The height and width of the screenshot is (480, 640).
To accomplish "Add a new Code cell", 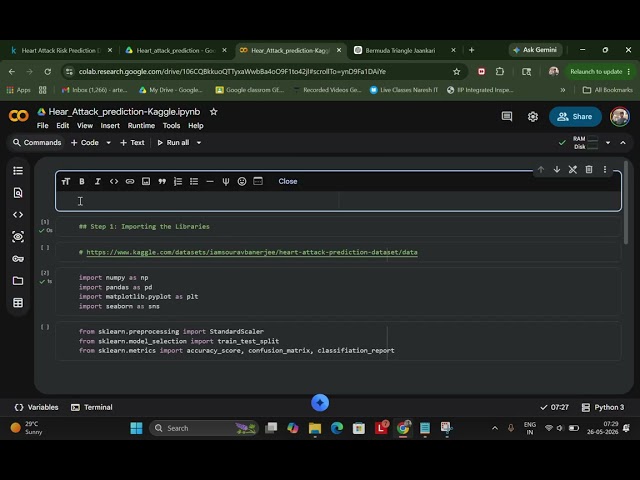I will click(x=85, y=142).
